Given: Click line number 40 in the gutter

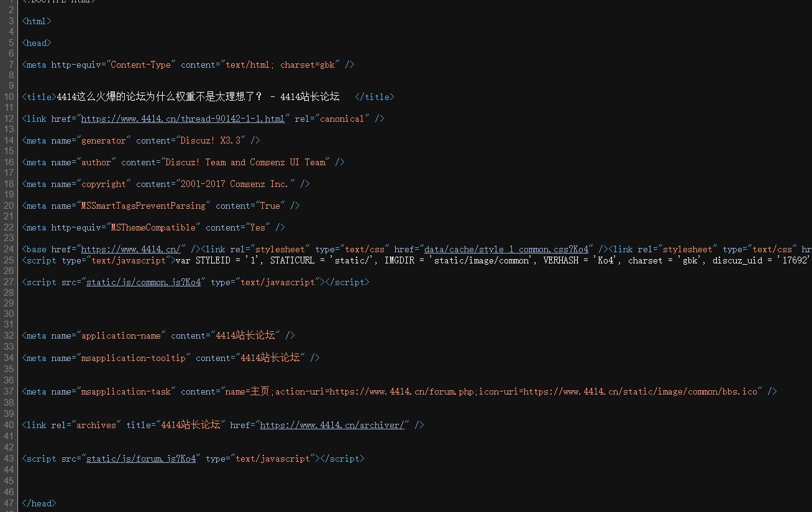Looking at the screenshot, I should click(x=9, y=425).
